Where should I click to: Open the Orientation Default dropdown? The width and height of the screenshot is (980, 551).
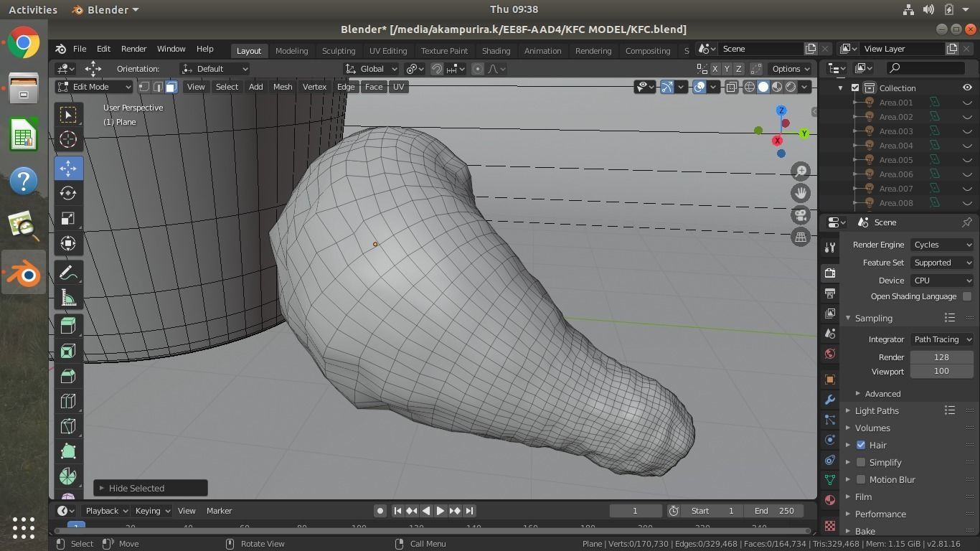(215, 69)
